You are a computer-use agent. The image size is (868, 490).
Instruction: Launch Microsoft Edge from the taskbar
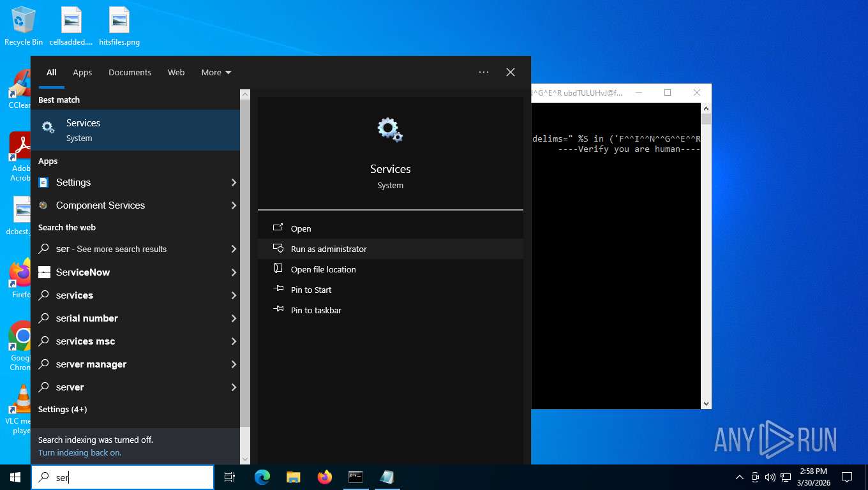(x=262, y=477)
